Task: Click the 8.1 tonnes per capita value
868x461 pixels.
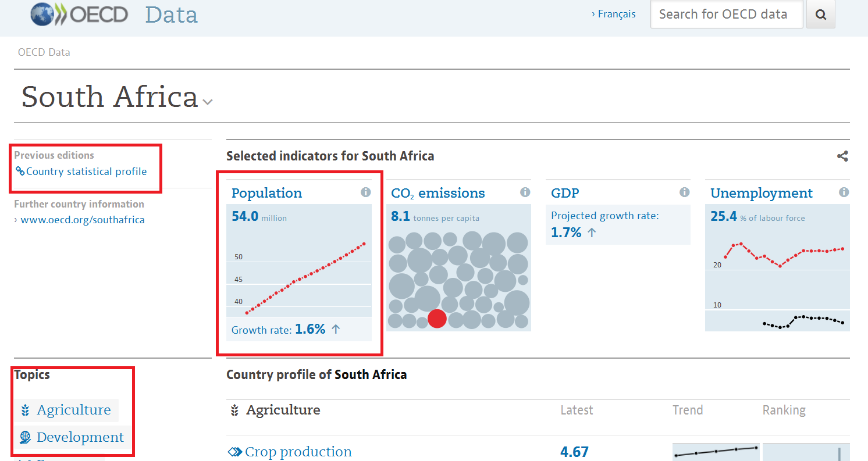Action: [x=435, y=217]
